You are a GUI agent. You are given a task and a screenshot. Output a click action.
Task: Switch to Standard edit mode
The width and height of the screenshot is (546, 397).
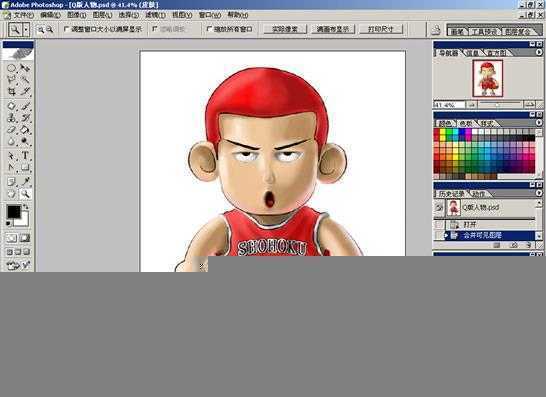click(x=11, y=238)
